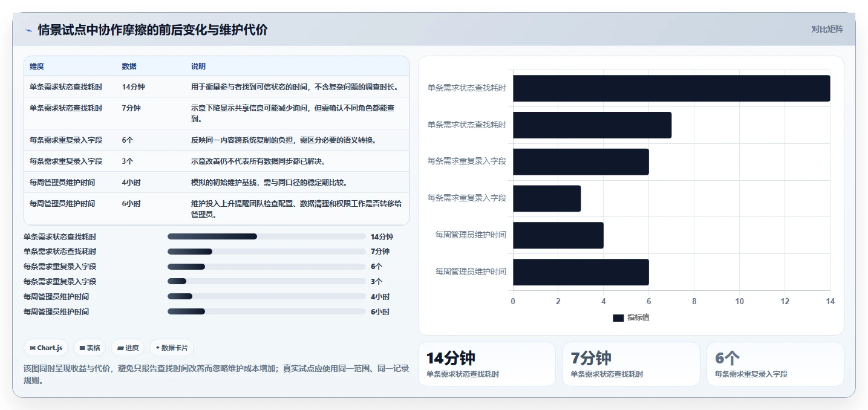868x410 pixels.
Task: Click the 数据 column header
Action: [x=129, y=67]
